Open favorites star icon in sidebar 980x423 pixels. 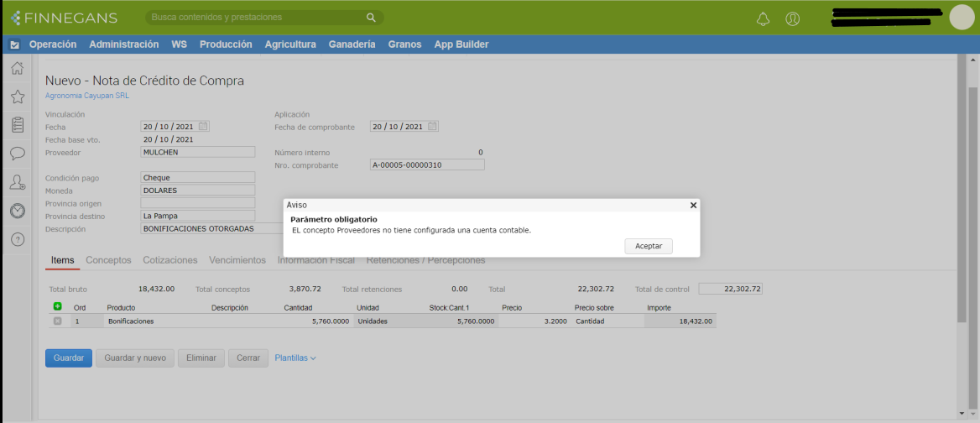[17, 97]
